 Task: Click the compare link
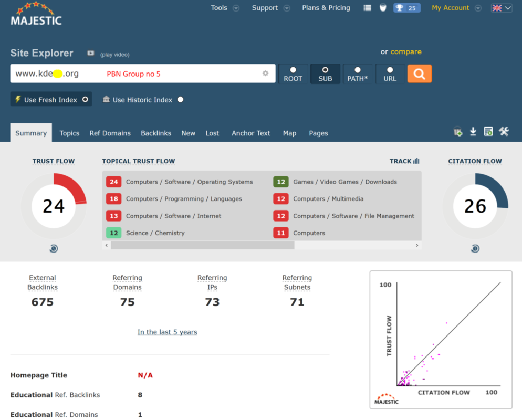[x=406, y=51]
